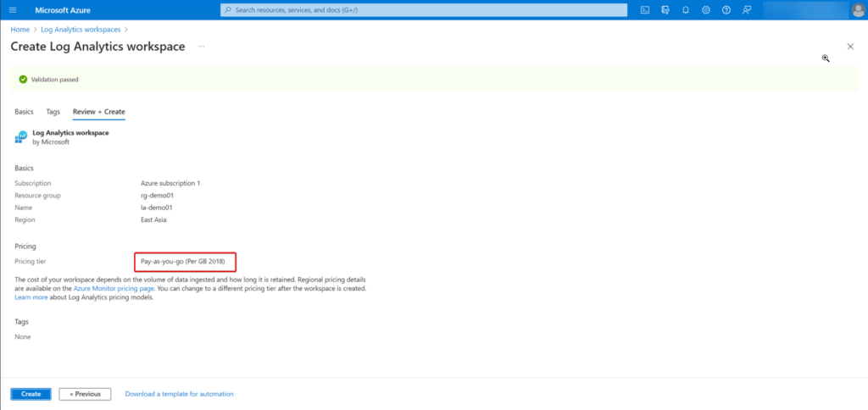
Task: Open the Learn more pricing models link
Action: pos(31,297)
